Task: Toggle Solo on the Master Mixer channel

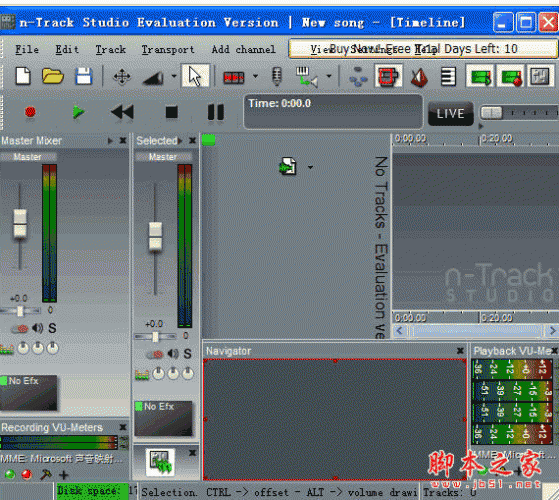Action: [x=52, y=328]
